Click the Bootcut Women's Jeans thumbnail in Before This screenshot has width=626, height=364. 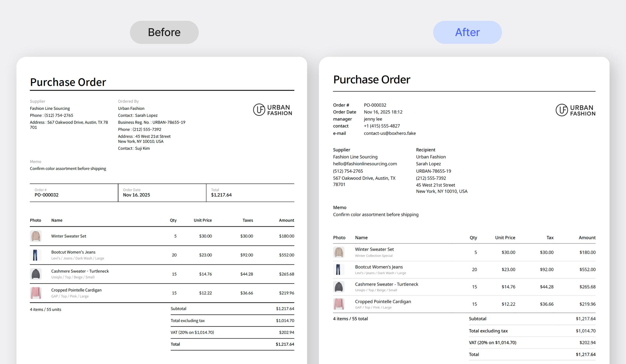tap(36, 255)
